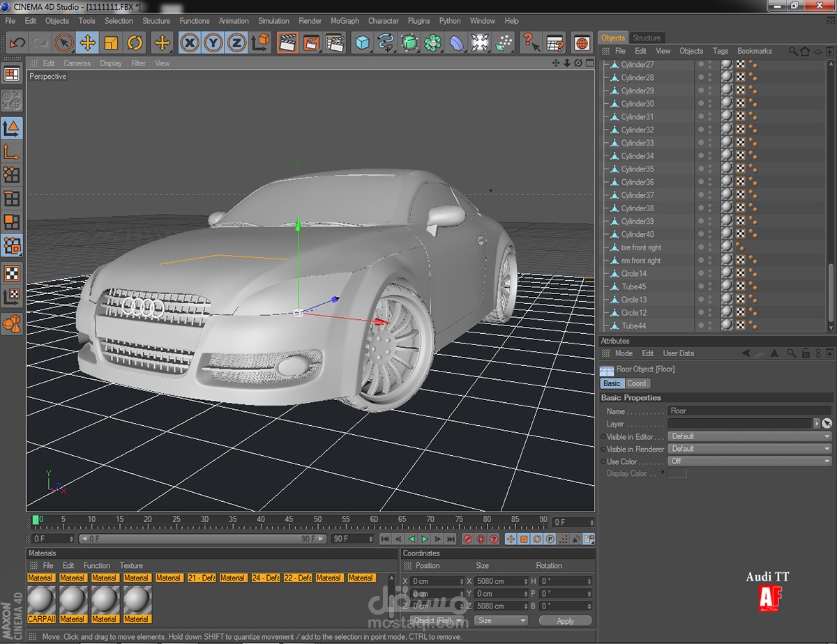Viewport: 837px width, 644px height.
Task: Toggle the X axis lock
Action: click(x=188, y=43)
